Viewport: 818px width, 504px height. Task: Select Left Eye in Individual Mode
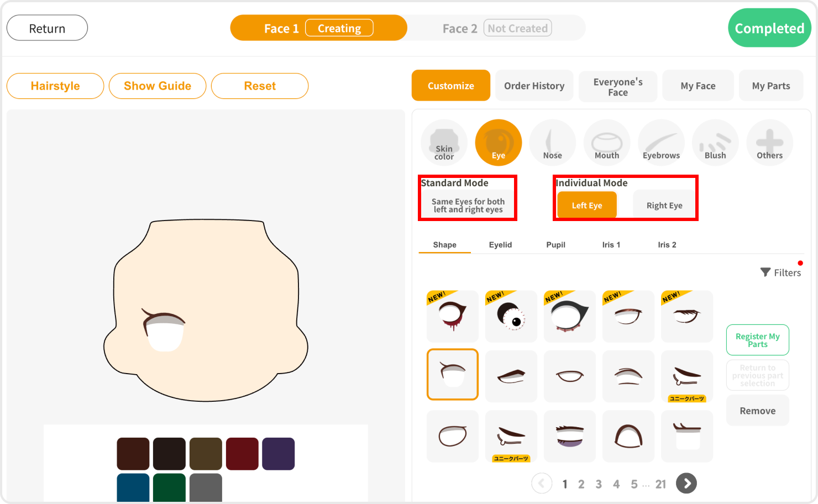(586, 206)
